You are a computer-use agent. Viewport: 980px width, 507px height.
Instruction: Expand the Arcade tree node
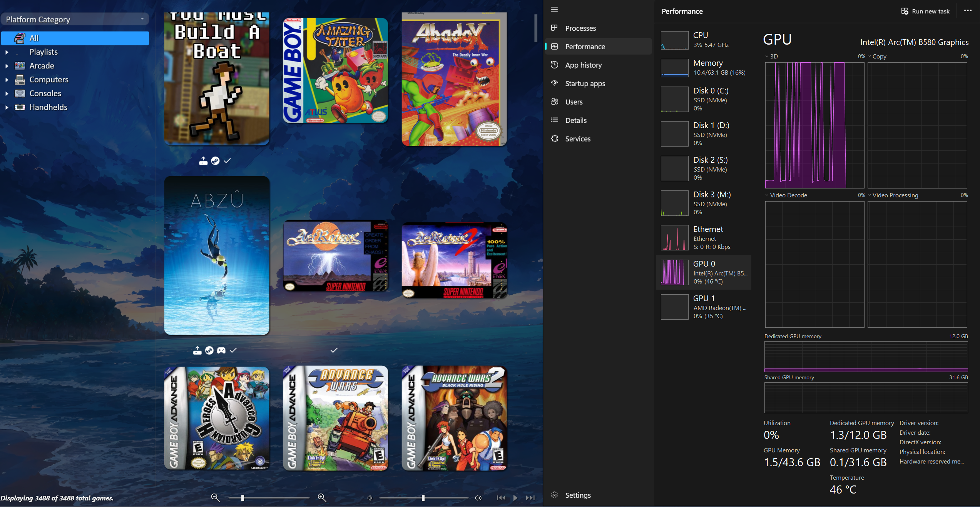point(7,66)
